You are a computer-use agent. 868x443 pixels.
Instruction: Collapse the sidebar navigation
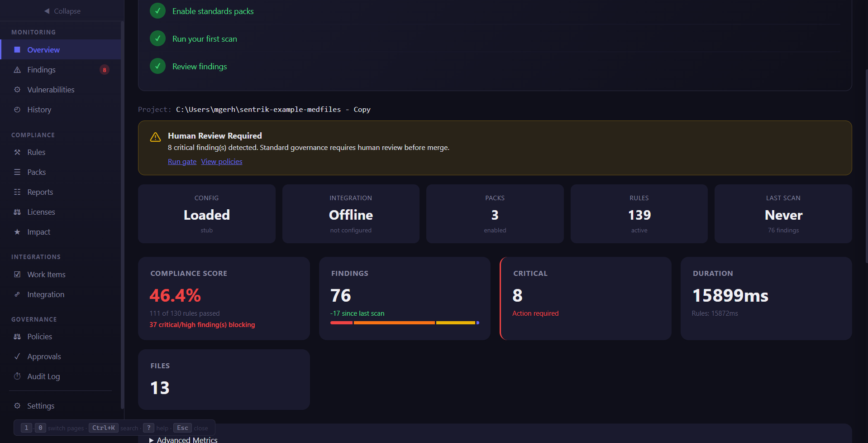click(x=62, y=10)
